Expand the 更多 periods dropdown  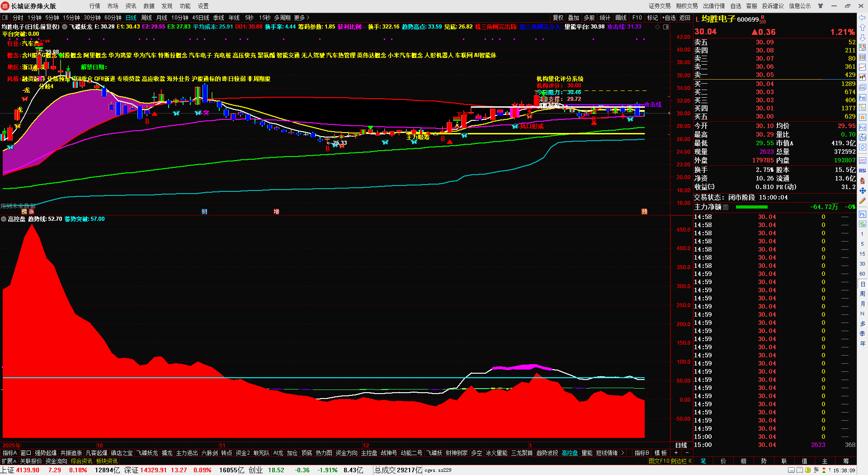click(302, 18)
